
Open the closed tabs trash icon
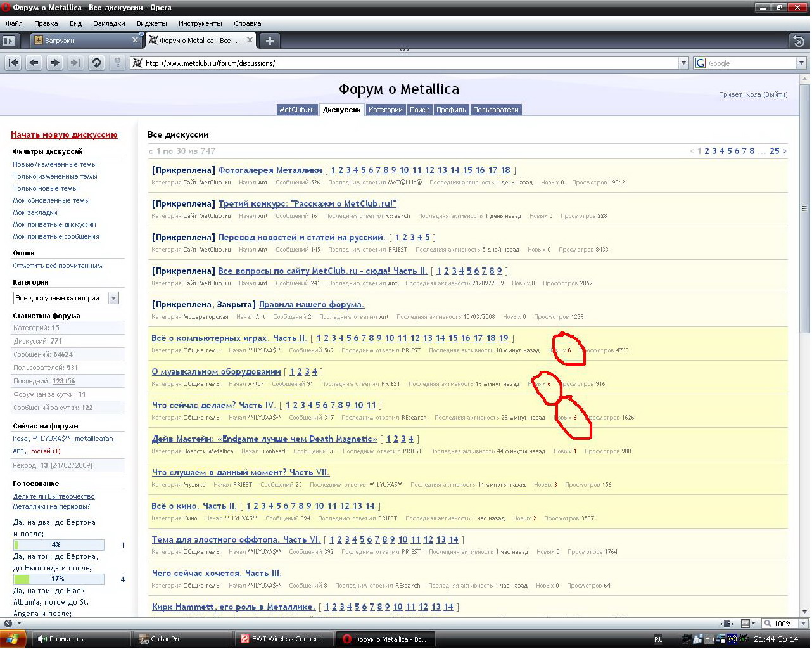799,41
